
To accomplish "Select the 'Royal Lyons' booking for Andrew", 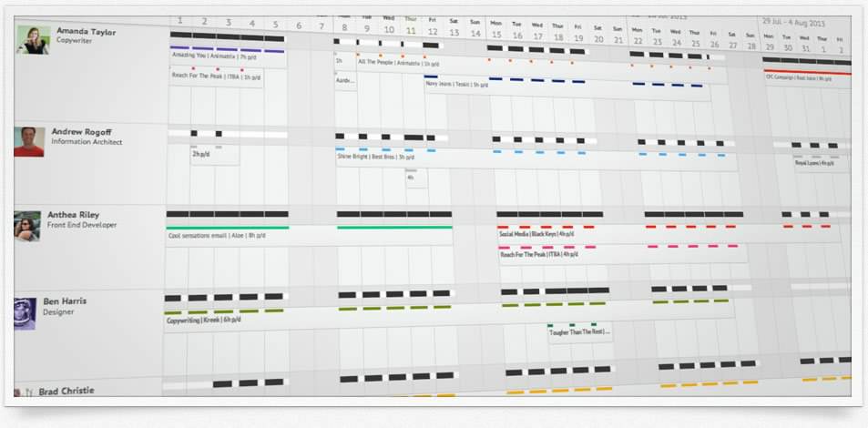I will point(813,163).
